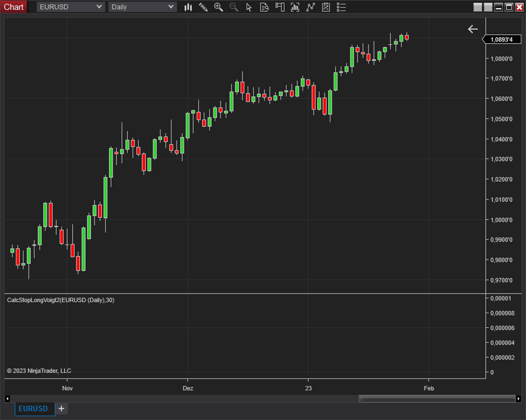This screenshot has height=420, width=526.
Task: Open the data box icon
Action: [264, 7]
